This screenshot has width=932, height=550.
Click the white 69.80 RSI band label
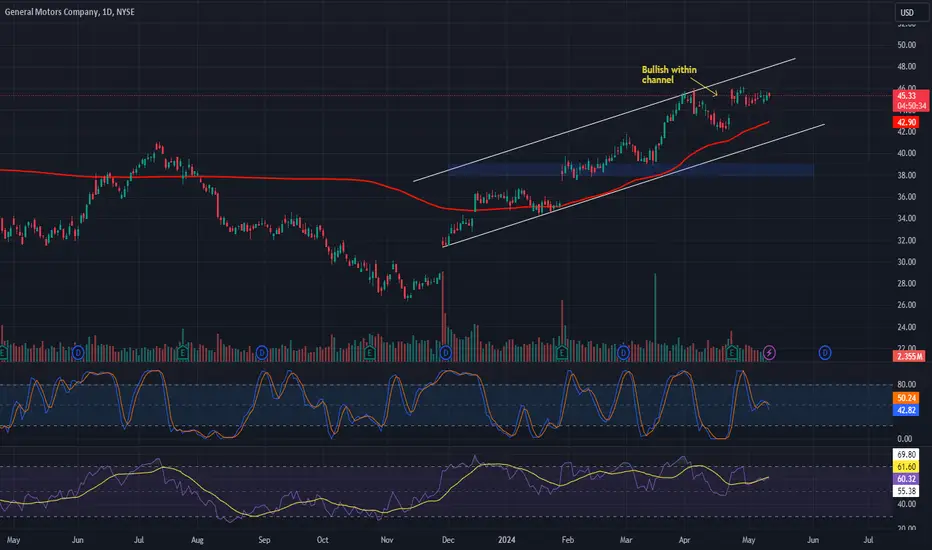click(x=906, y=455)
